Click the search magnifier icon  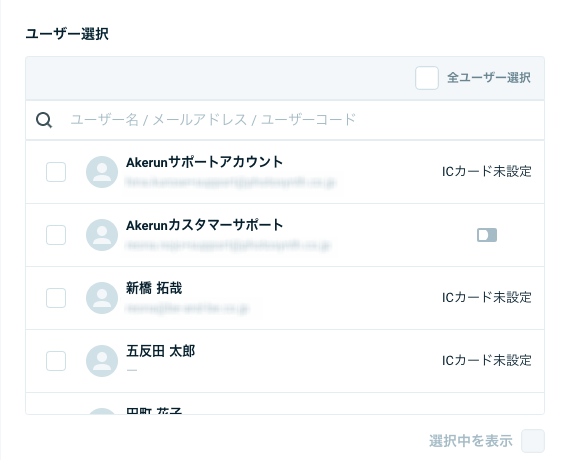[44, 120]
